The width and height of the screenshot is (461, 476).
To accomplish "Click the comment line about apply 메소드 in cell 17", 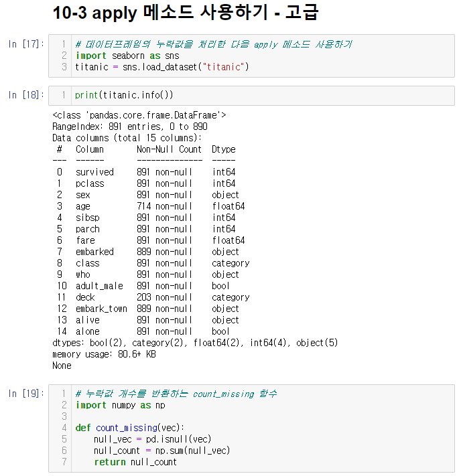I will click(214, 44).
